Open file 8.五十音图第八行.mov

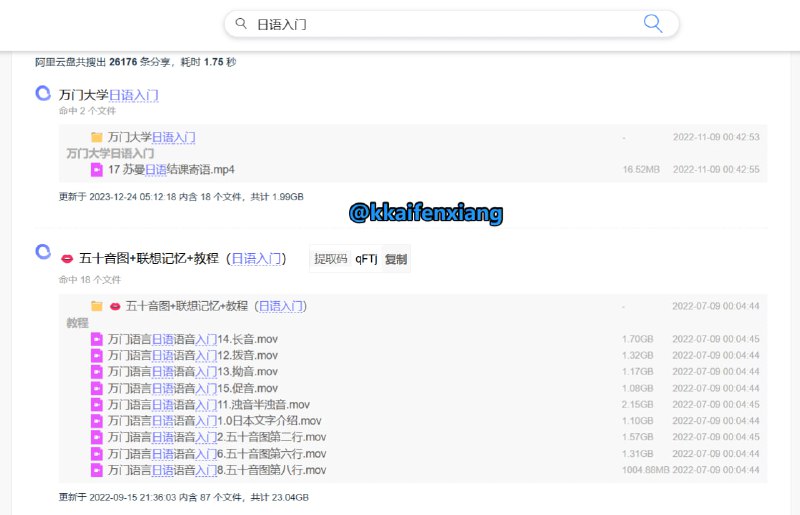[x=216, y=470]
